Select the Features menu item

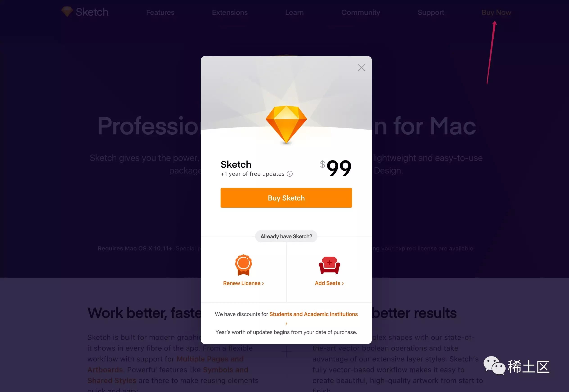pyautogui.click(x=160, y=12)
